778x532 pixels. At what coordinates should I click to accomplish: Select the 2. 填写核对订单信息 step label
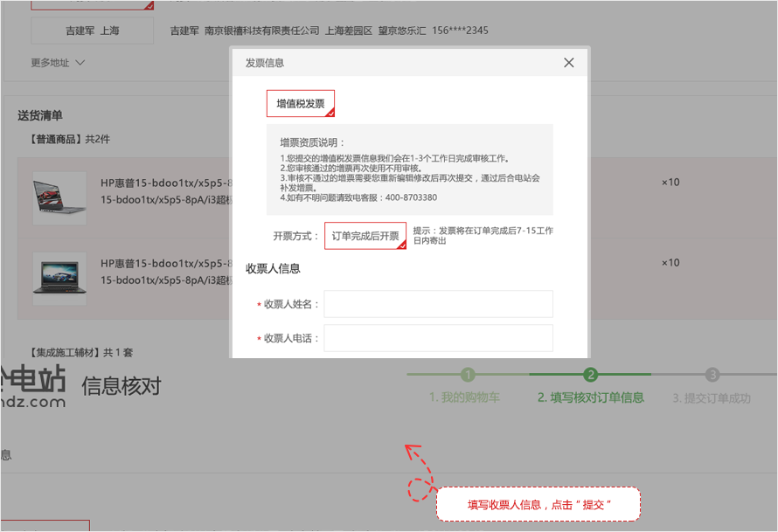(x=591, y=397)
